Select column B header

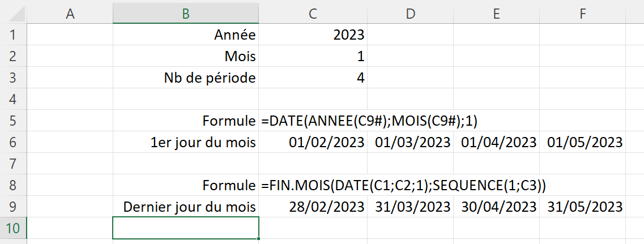click(186, 14)
